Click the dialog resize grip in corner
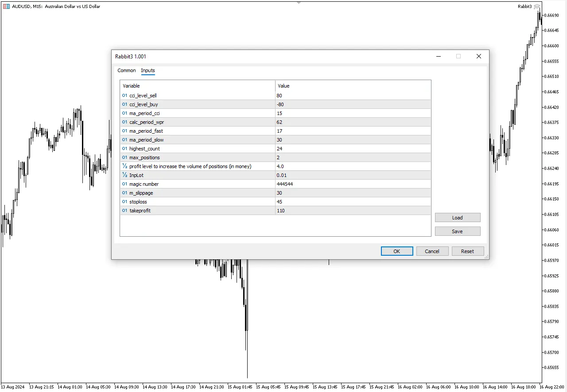This screenshot has width=567, height=392. pyautogui.click(x=486, y=257)
